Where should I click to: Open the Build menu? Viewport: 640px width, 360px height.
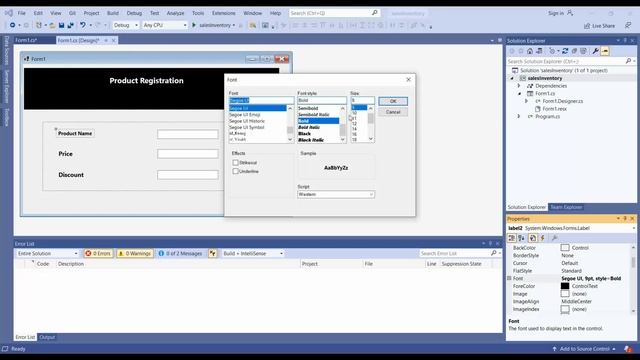tap(113, 13)
